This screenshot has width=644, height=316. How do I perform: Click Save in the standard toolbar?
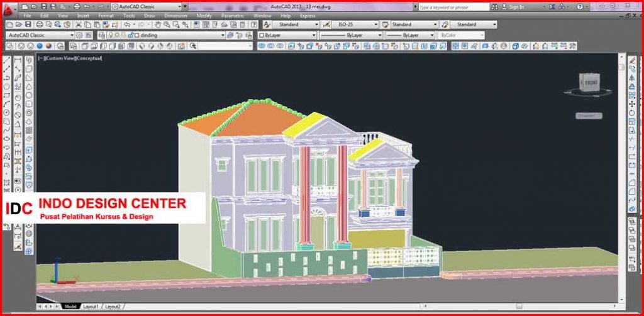point(28,25)
